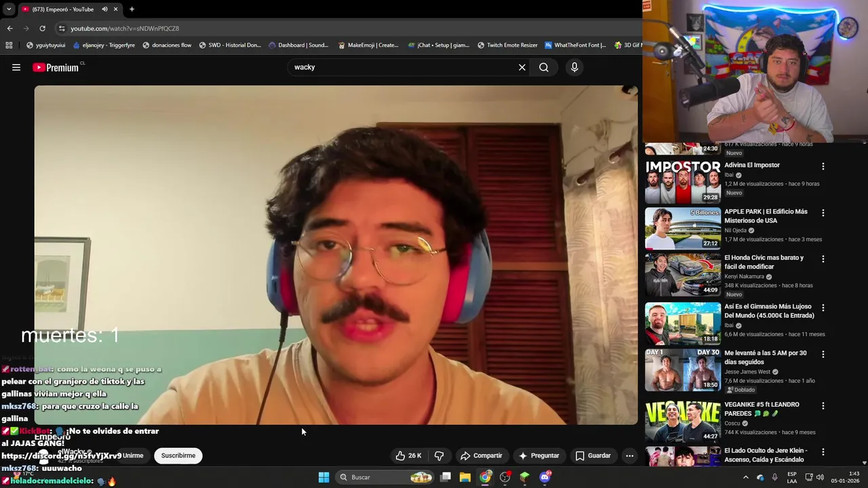
Task: Mute the Empeoró YouTube tab audio
Action: 104,9
